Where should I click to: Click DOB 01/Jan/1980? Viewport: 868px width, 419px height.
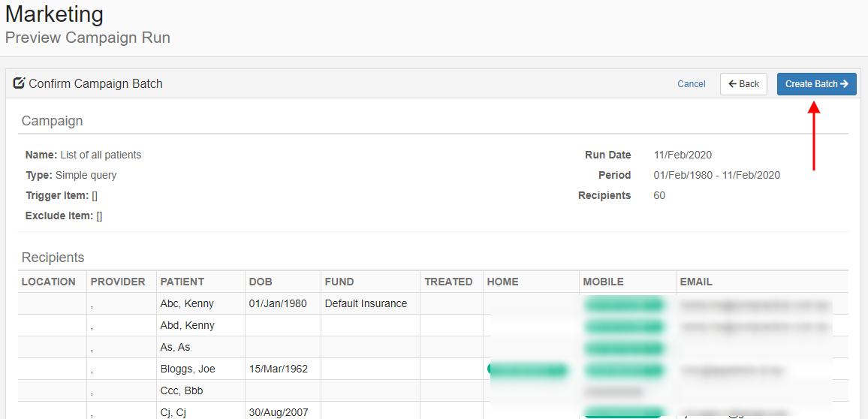coord(278,303)
